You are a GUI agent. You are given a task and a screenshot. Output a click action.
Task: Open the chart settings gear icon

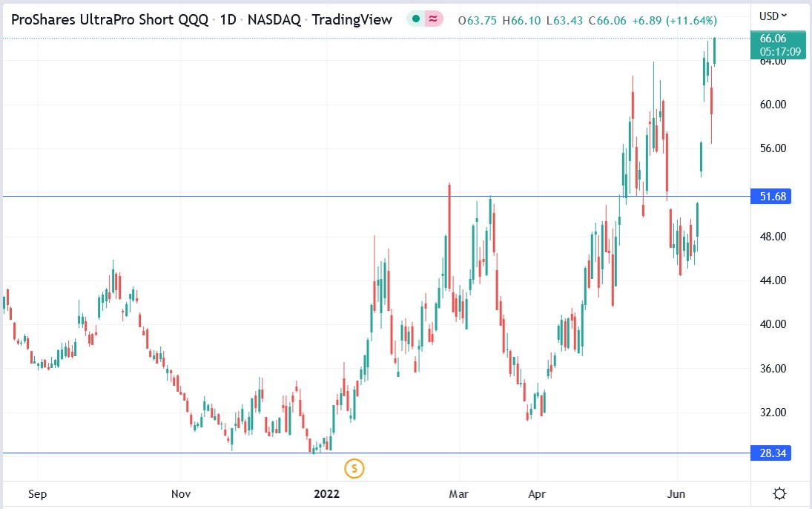point(779,493)
